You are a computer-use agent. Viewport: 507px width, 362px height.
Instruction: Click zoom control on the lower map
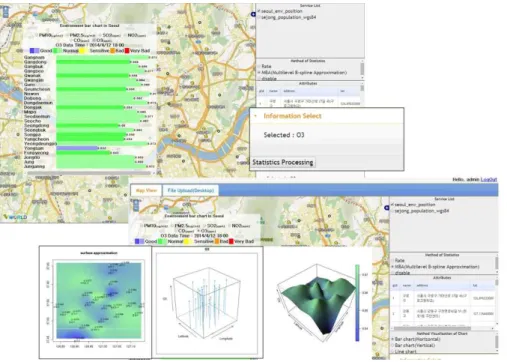136,205
